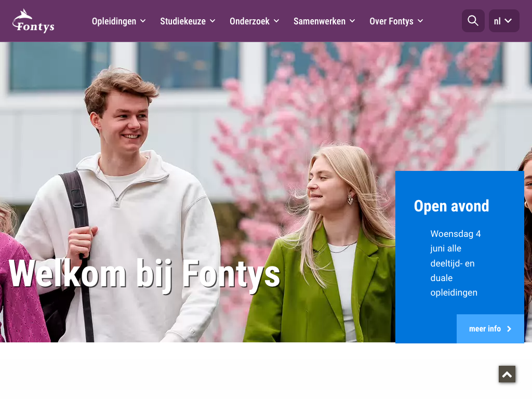
Task: Expand the Onderzoek chevron
Action: (x=276, y=21)
